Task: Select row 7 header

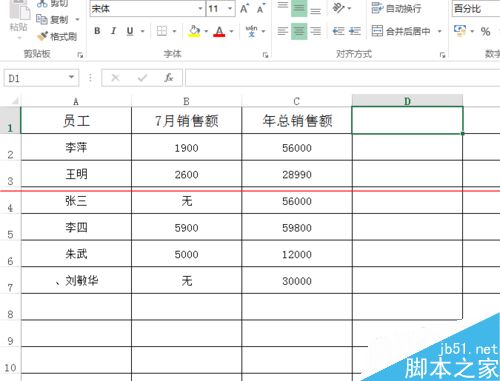Action: (x=10, y=280)
